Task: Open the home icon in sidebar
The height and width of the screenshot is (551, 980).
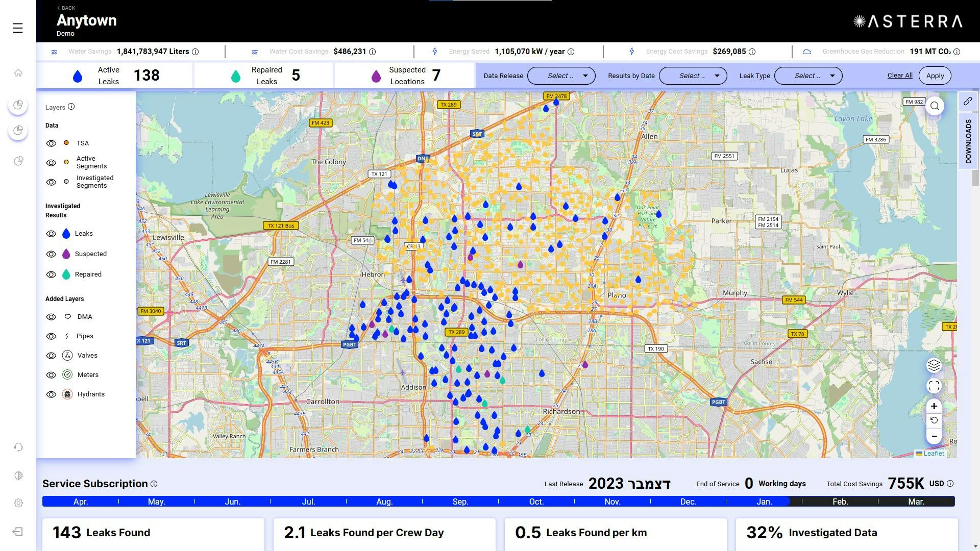Action: point(18,73)
